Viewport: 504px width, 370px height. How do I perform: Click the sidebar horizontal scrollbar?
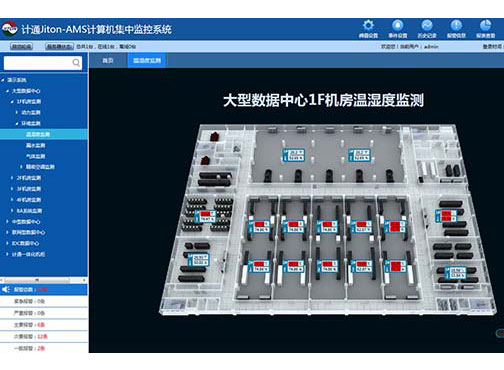pos(44,280)
